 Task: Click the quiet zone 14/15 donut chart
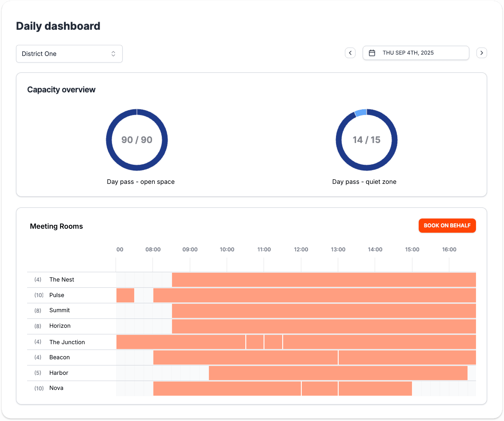(x=366, y=140)
